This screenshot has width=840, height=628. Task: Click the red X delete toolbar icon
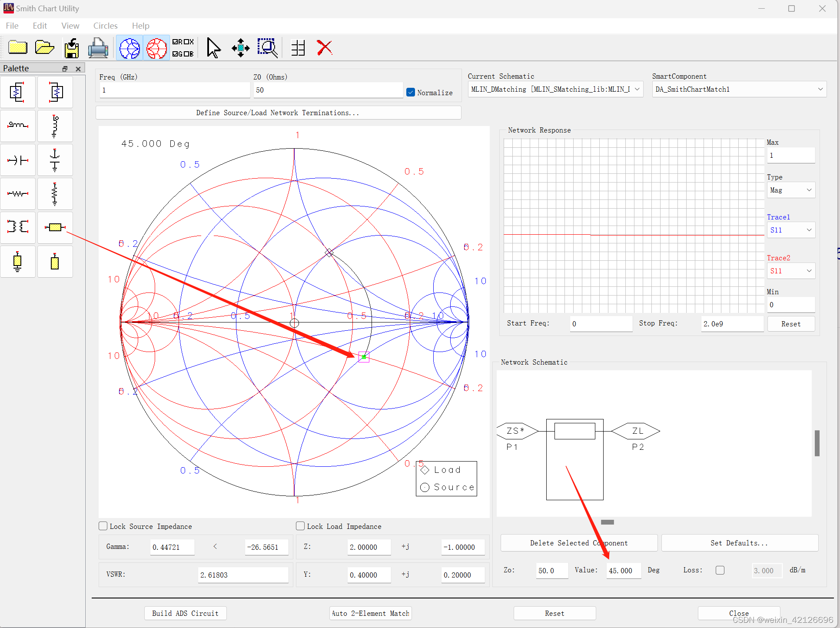pyautogui.click(x=324, y=48)
